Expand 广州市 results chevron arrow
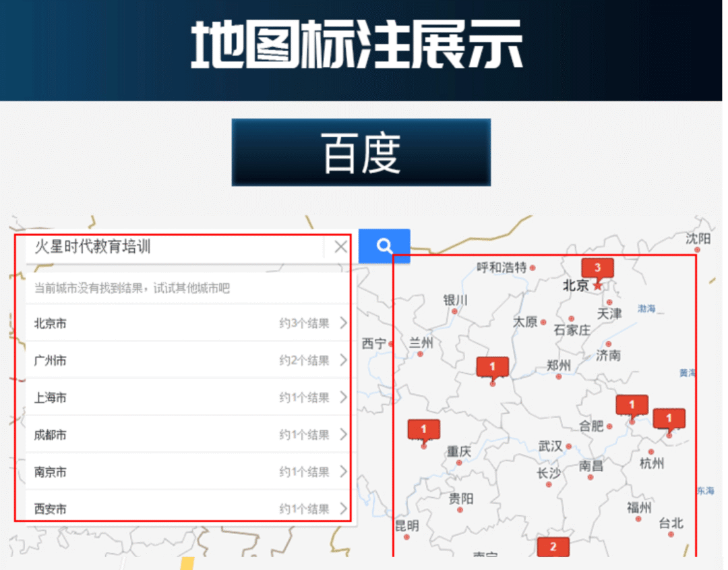 (x=344, y=360)
